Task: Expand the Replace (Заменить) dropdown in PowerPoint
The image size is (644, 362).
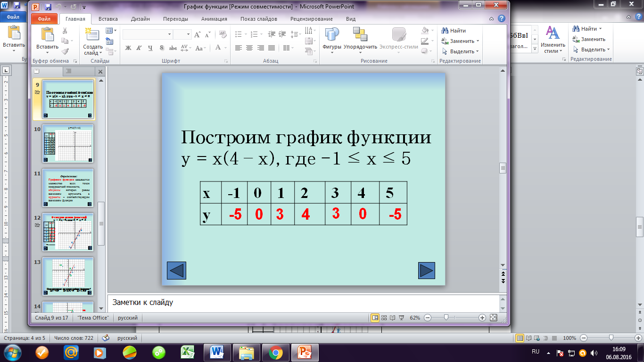Action: [x=478, y=41]
